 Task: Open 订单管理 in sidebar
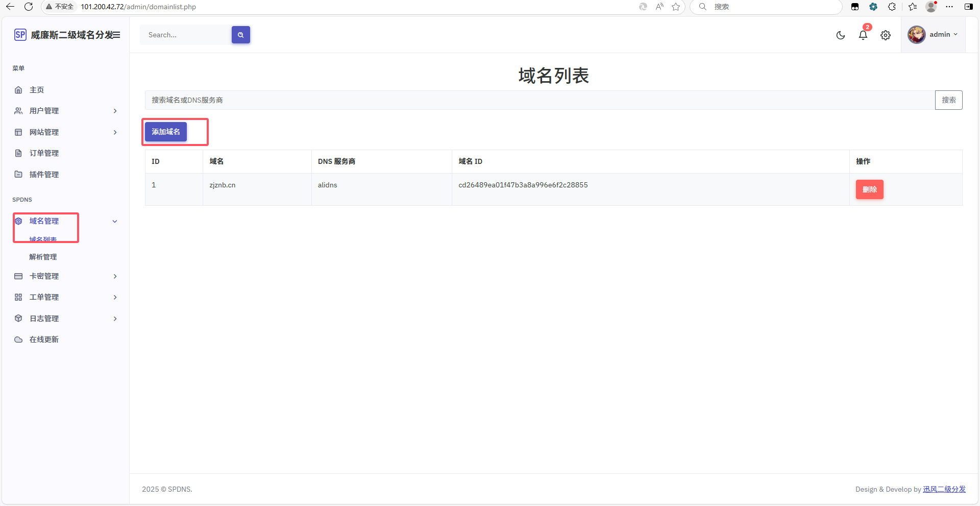[x=44, y=153]
